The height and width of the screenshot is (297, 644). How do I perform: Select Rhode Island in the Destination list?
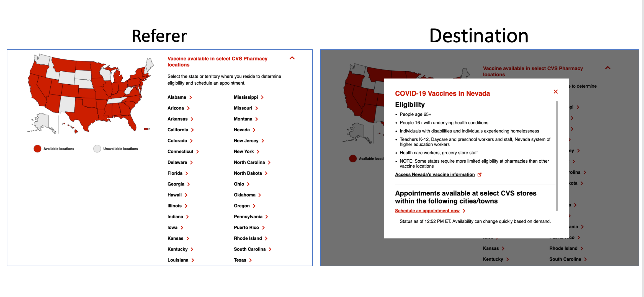pos(563,248)
